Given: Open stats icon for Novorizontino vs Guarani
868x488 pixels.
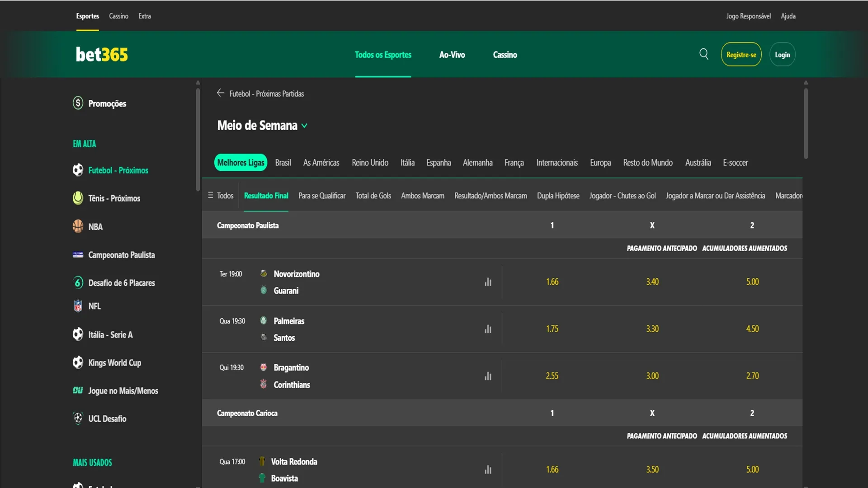Looking at the screenshot, I should click(488, 282).
